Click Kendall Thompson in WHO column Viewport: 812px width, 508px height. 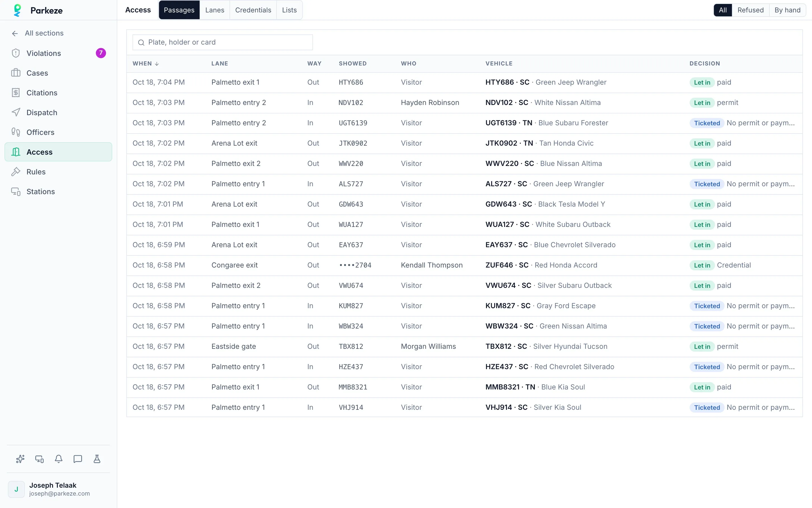[x=431, y=265]
